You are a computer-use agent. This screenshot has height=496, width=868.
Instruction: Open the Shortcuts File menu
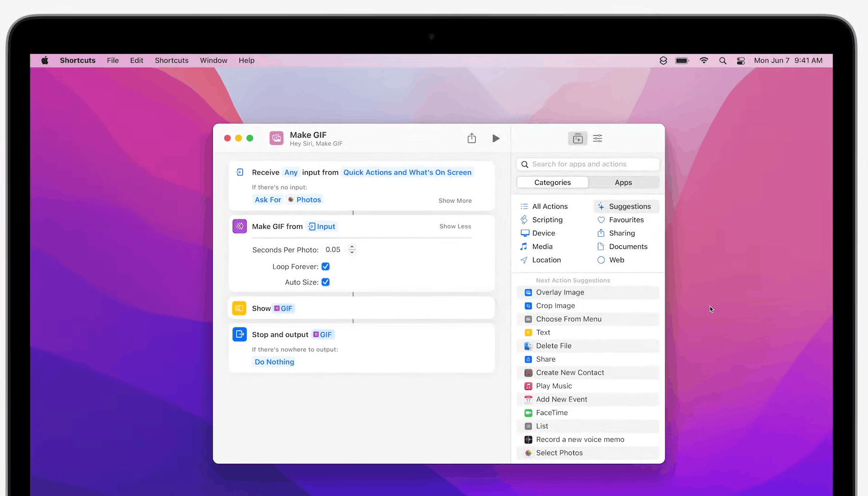113,60
